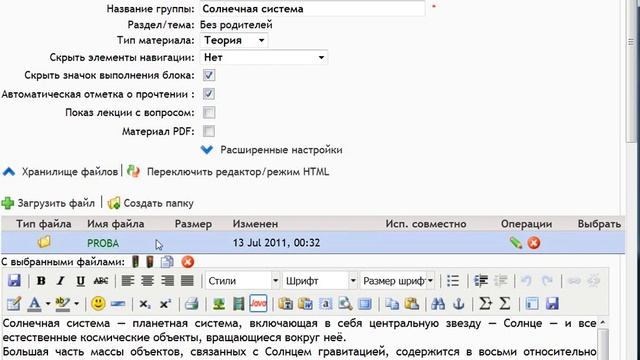The width and height of the screenshot is (640, 360).
Task: Click save icon at end of second toolbar row
Action: [552, 304]
